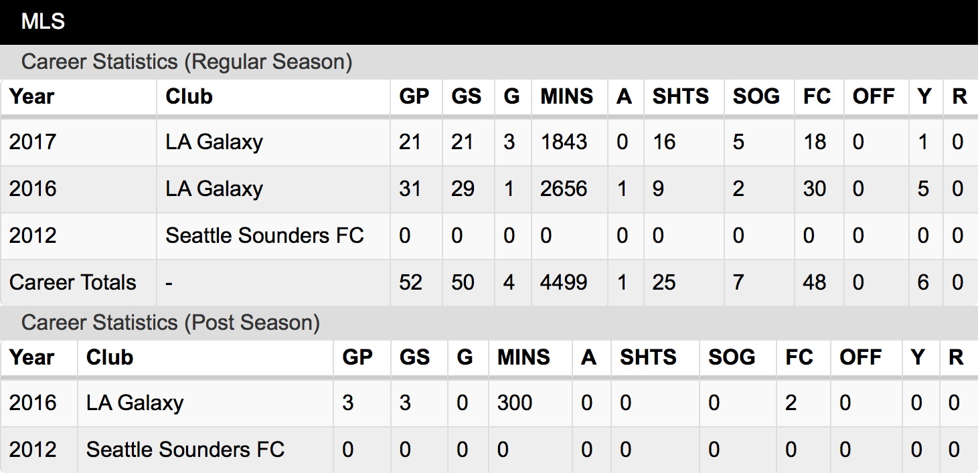Click the MINS header in Regular Season table
Viewport: 980px width, 475px height.
pos(566,96)
